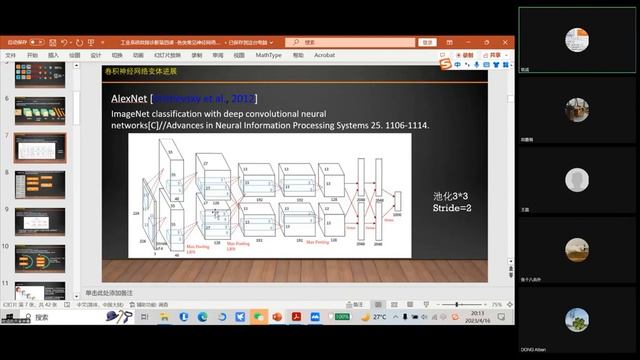
Task: Switch to the 视图 ribbon tab
Action: click(x=239, y=55)
